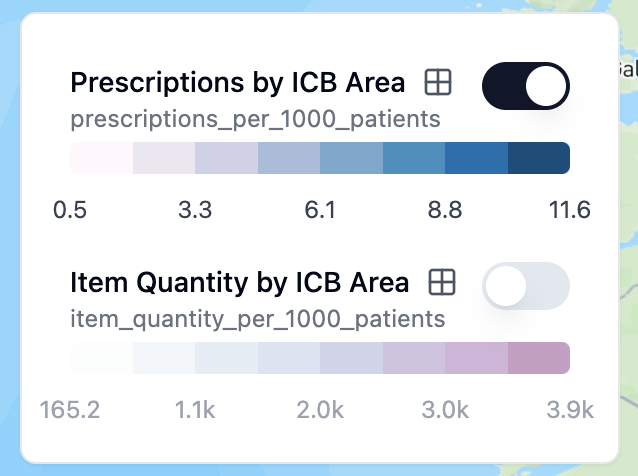
Task: Click the 11.6 maximum legend value
Action: (570, 210)
